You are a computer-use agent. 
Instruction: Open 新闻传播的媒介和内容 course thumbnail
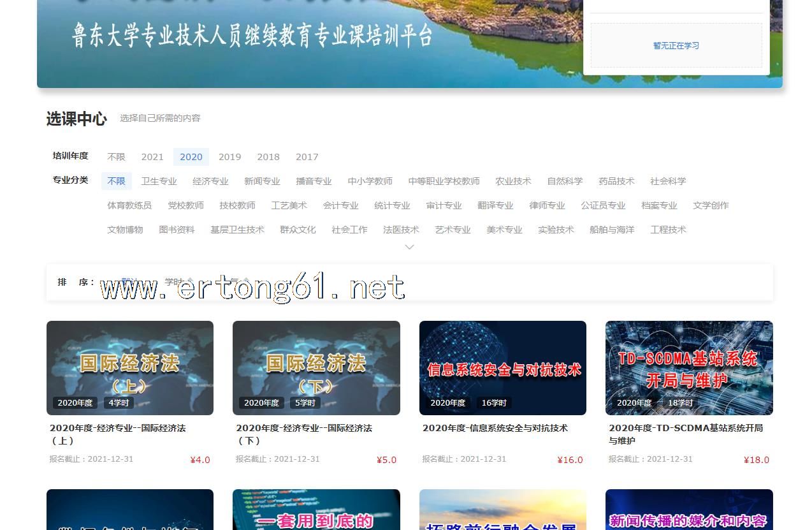(688, 510)
